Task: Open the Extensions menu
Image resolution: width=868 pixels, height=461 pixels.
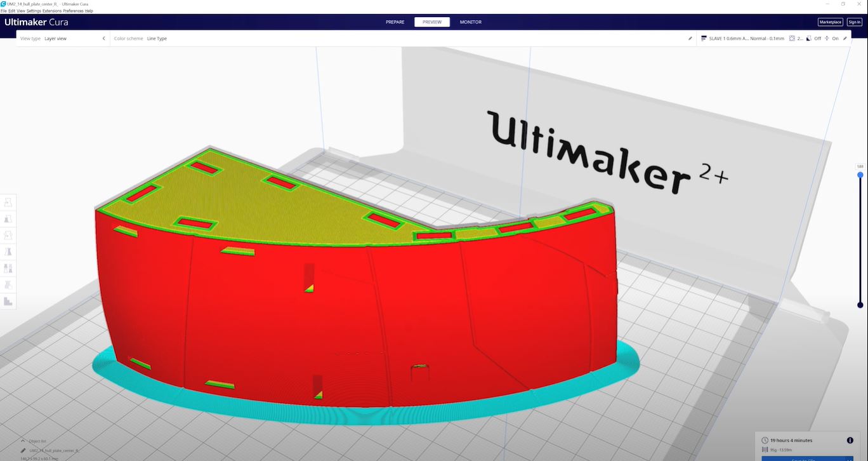Action: (x=52, y=11)
